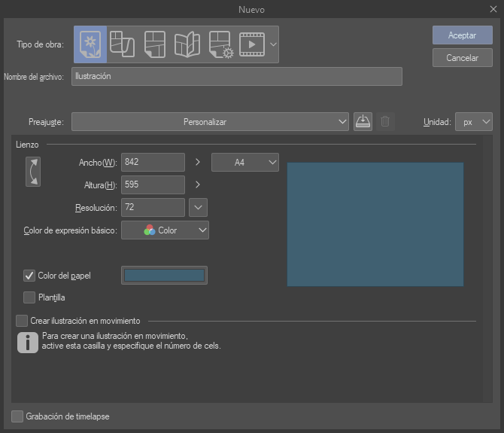Select the Animation work type icon
Screen dimensions: 504x433
(252, 44)
